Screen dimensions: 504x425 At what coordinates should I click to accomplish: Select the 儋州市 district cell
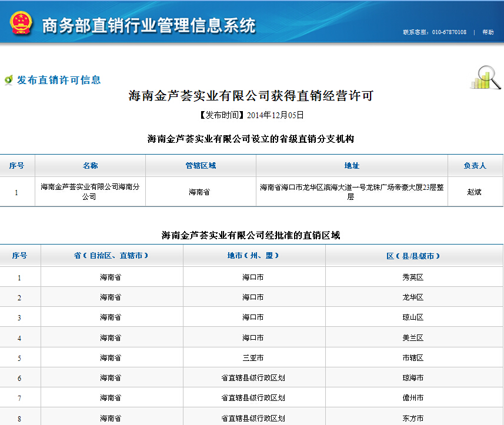click(413, 398)
